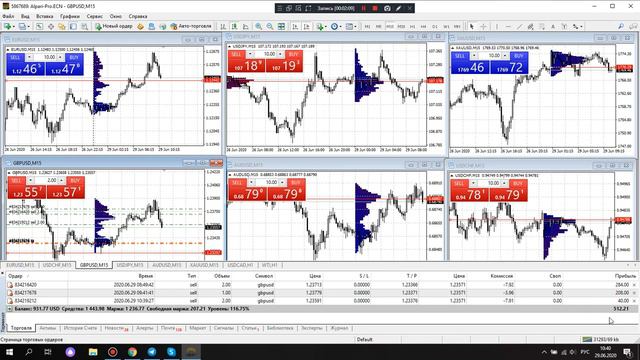Select the horizontal line tool
The image size is (640, 360).
[x=508, y=27]
